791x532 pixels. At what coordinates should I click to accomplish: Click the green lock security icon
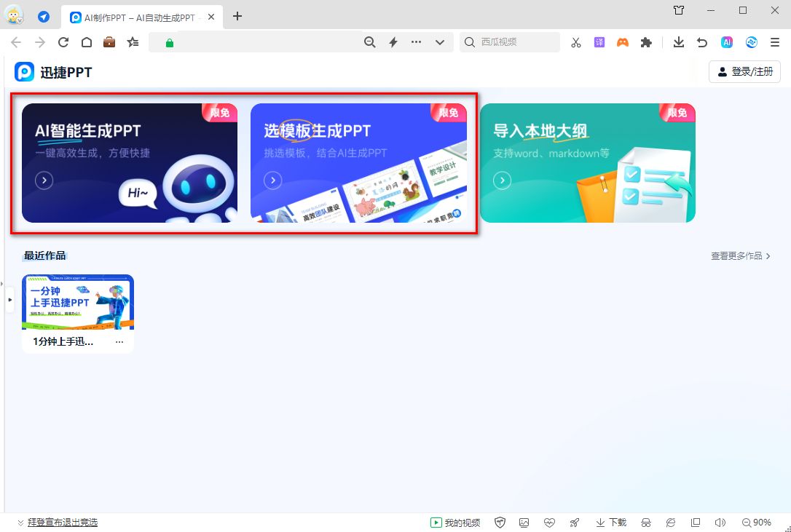(170, 44)
